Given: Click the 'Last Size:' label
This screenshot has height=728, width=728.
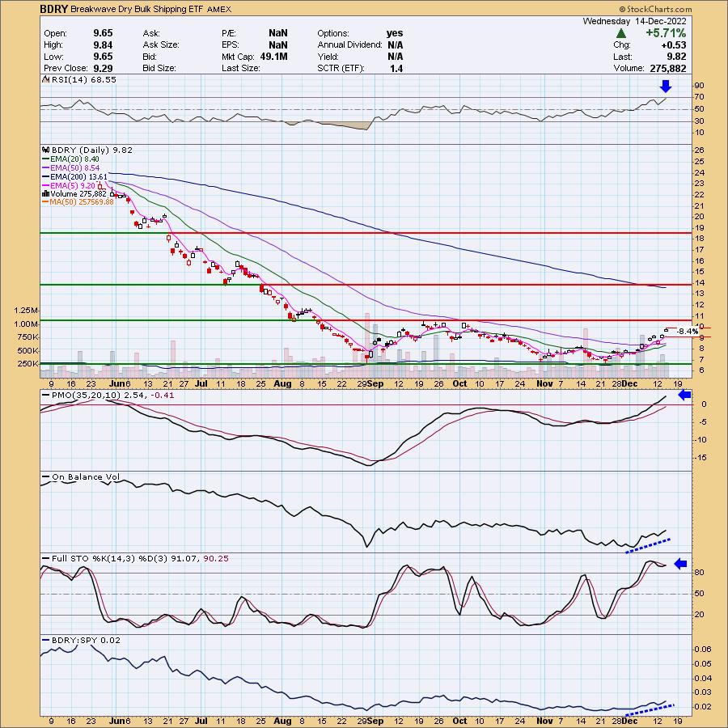Looking at the screenshot, I should pyautogui.click(x=241, y=68).
